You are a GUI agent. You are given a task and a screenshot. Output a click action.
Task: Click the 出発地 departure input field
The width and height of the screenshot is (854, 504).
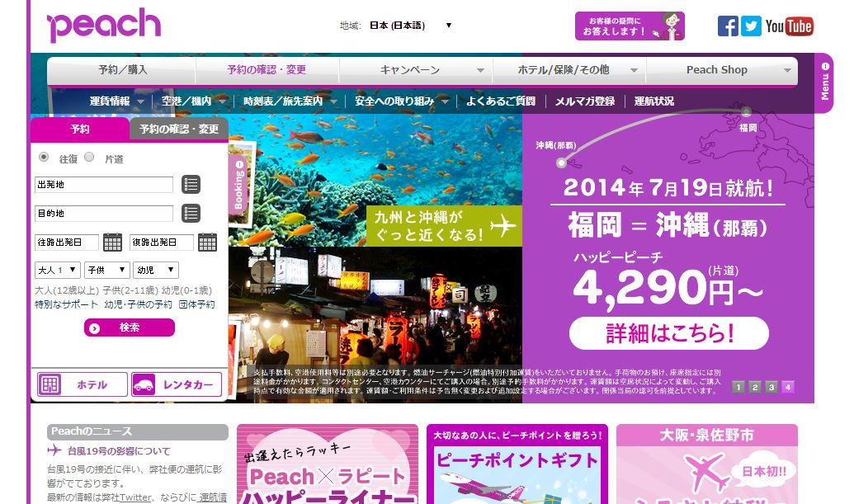tap(104, 185)
